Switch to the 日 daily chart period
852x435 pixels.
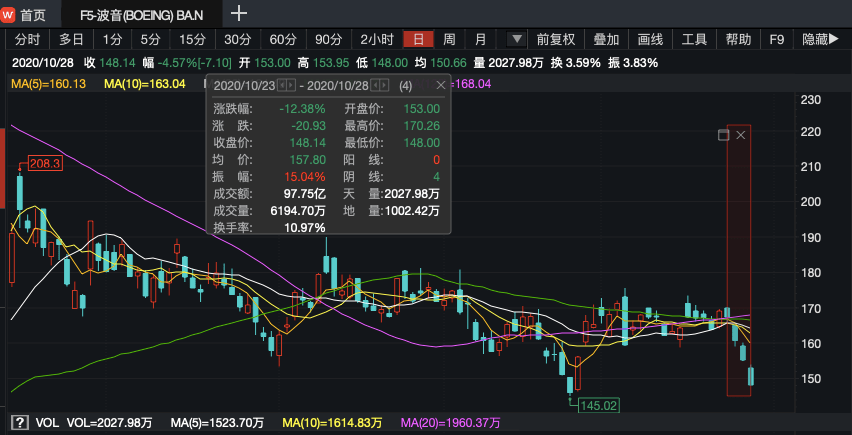click(x=418, y=39)
